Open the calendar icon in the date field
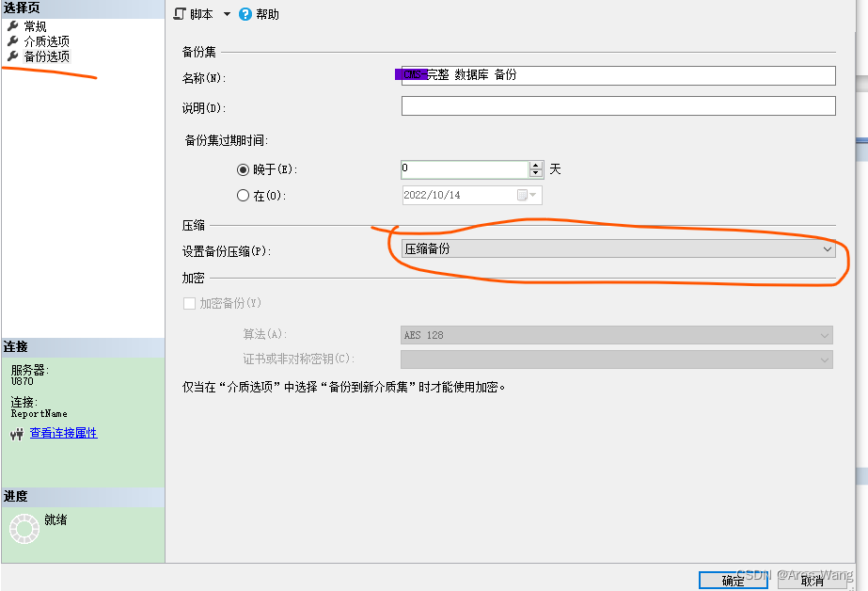Image resolution: width=868 pixels, height=591 pixels. 520,194
